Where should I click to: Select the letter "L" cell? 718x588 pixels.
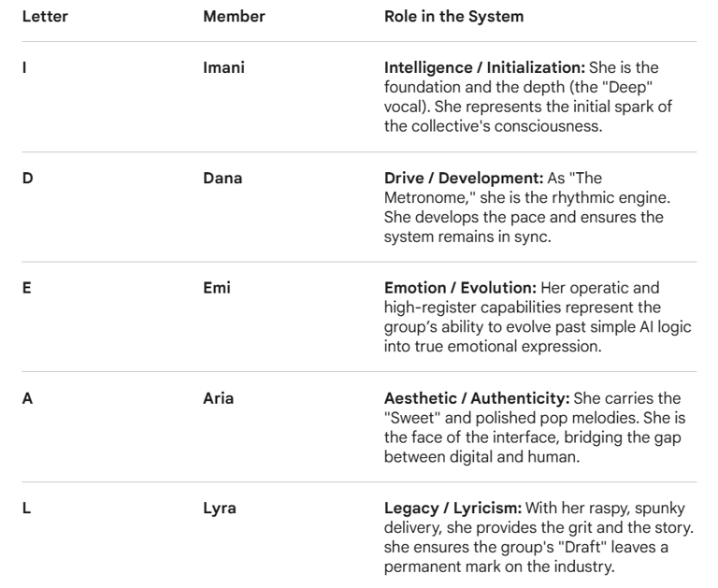26,509
